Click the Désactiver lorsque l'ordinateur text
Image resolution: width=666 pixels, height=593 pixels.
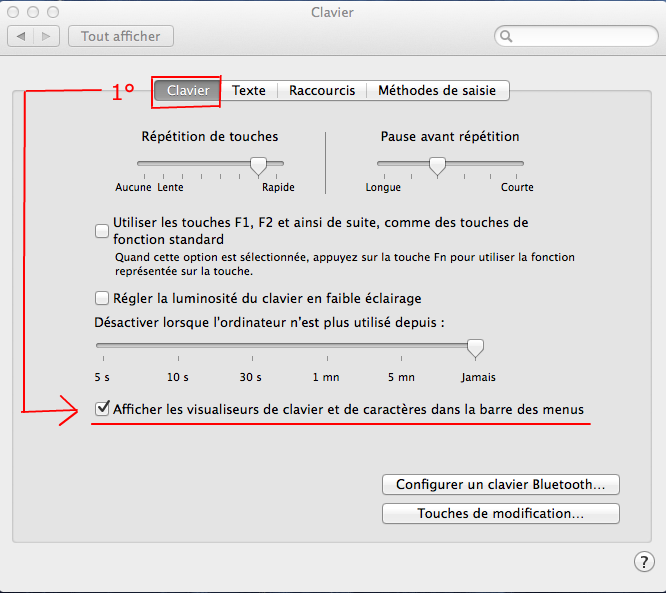click(x=269, y=322)
